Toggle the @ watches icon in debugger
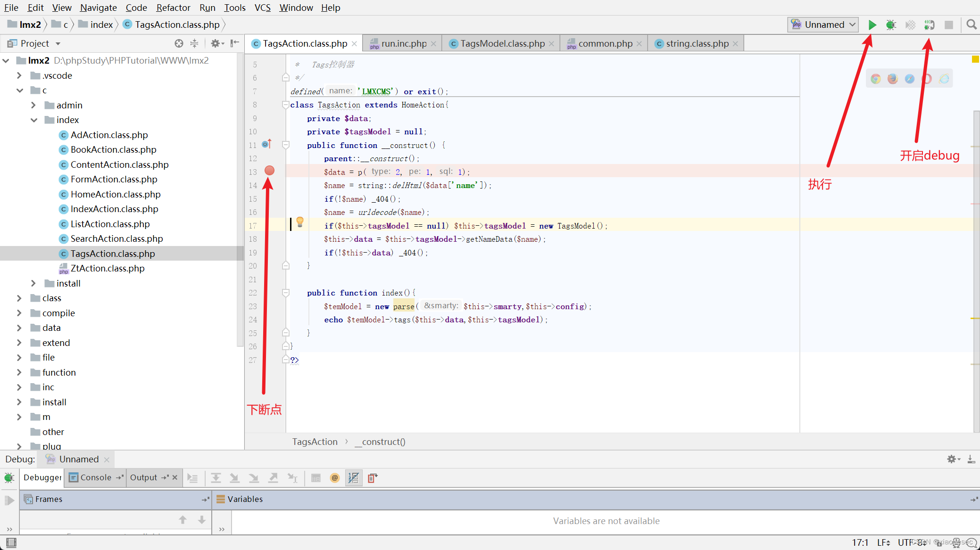The image size is (980, 550). click(x=335, y=478)
